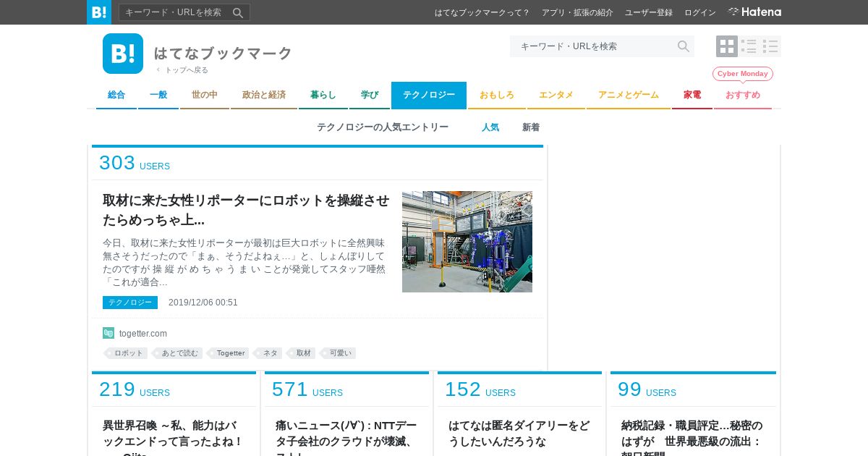Screen dimensions: 868x456
Task: Show 新着 entries
Action: click(531, 127)
